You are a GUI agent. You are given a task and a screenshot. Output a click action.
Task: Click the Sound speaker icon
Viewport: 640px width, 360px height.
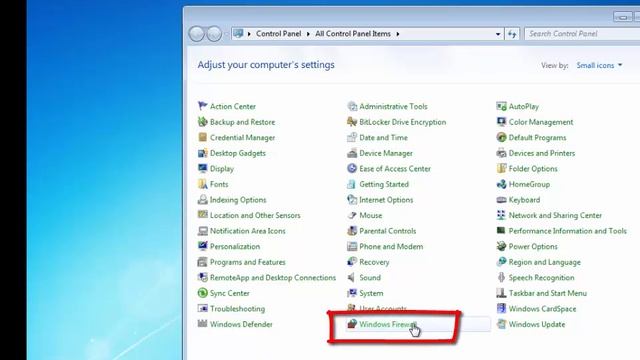pos(352,278)
